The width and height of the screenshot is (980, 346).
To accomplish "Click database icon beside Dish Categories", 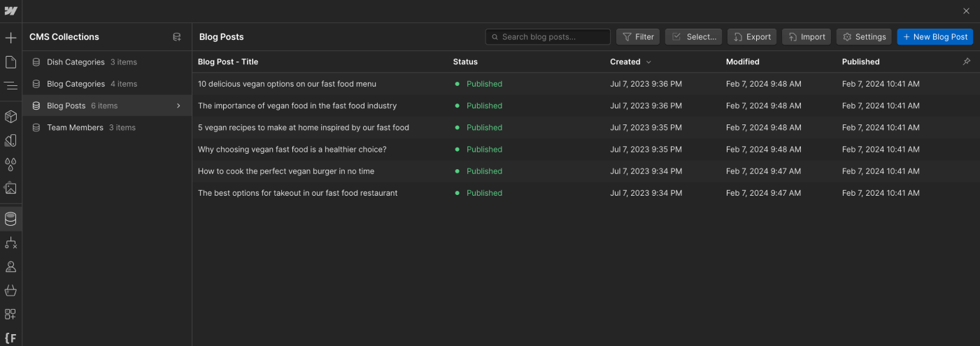I will (x=36, y=62).
